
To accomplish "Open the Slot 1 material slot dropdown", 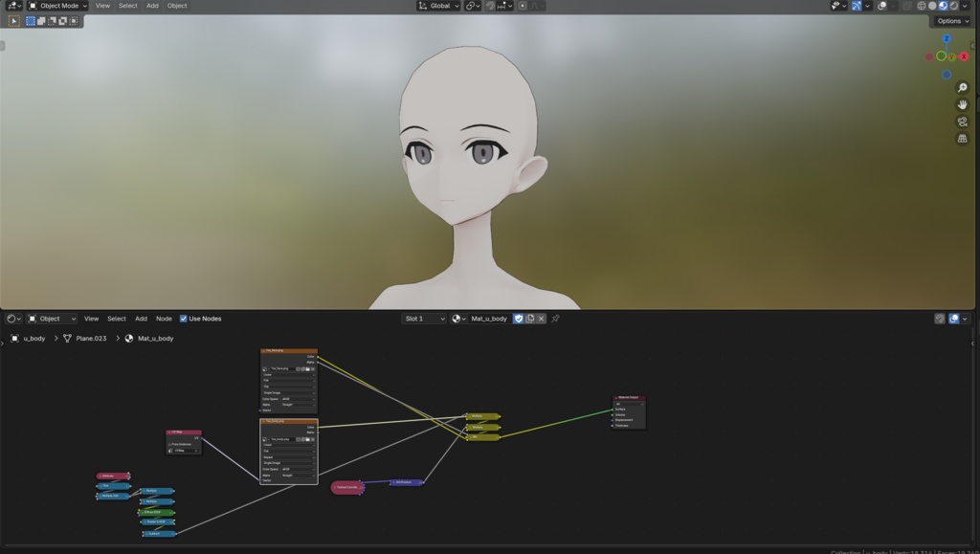I will (424, 318).
